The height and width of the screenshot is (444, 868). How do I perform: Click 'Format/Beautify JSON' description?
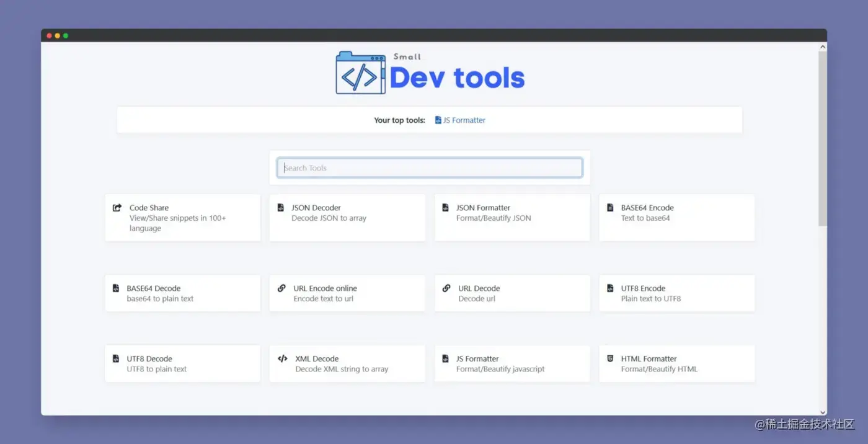click(494, 218)
